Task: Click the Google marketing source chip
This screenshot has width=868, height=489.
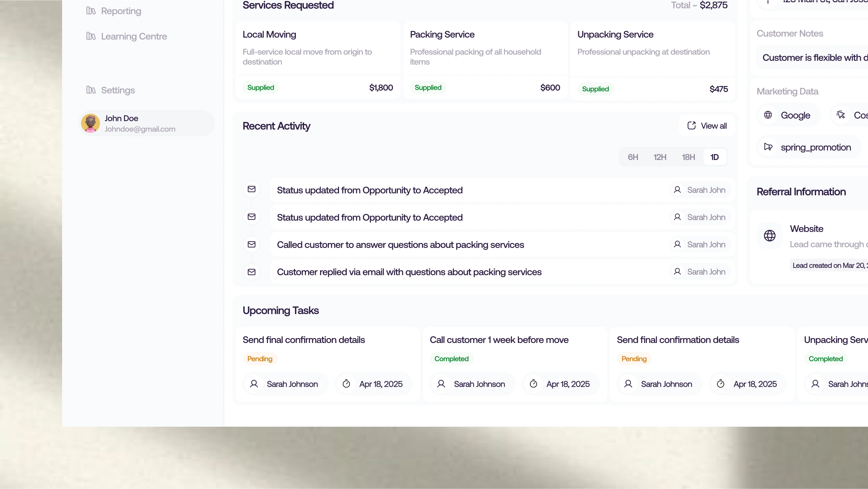Action: (789, 115)
